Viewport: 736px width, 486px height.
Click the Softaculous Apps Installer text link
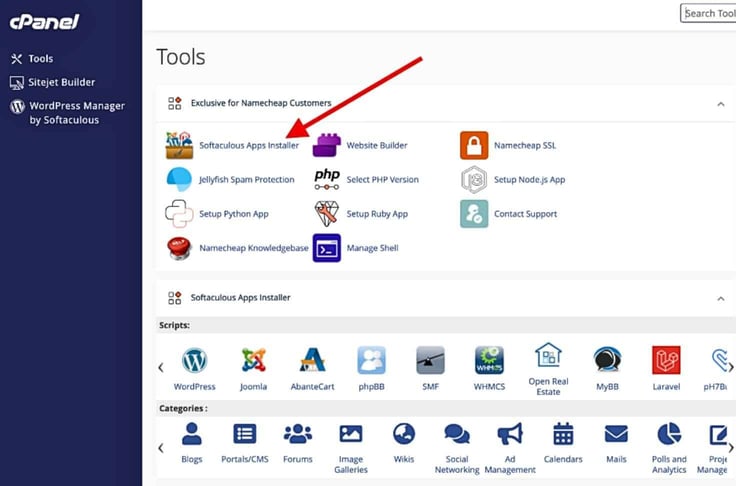[249, 146]
